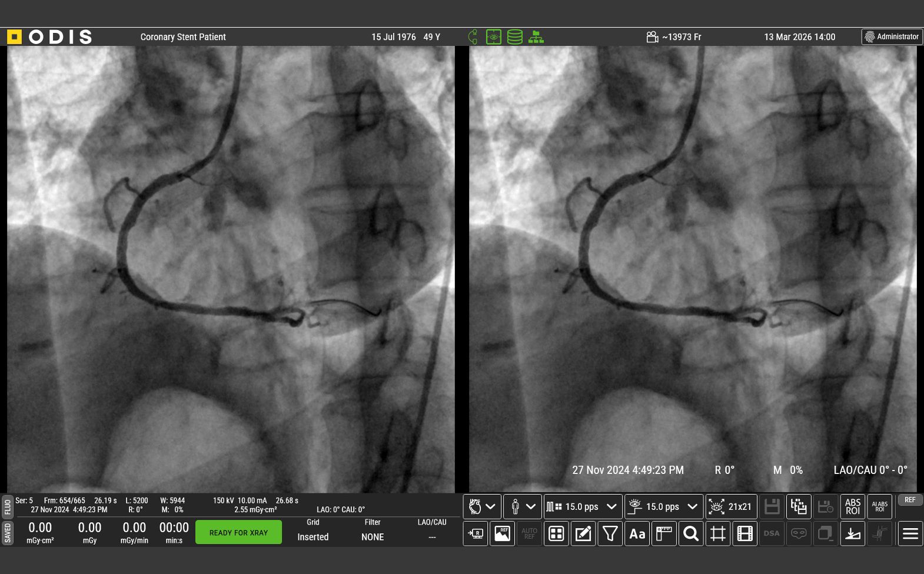
Task: Click the 'LAO/CAU 0° - 0°' image overlay
Action: 870,470
